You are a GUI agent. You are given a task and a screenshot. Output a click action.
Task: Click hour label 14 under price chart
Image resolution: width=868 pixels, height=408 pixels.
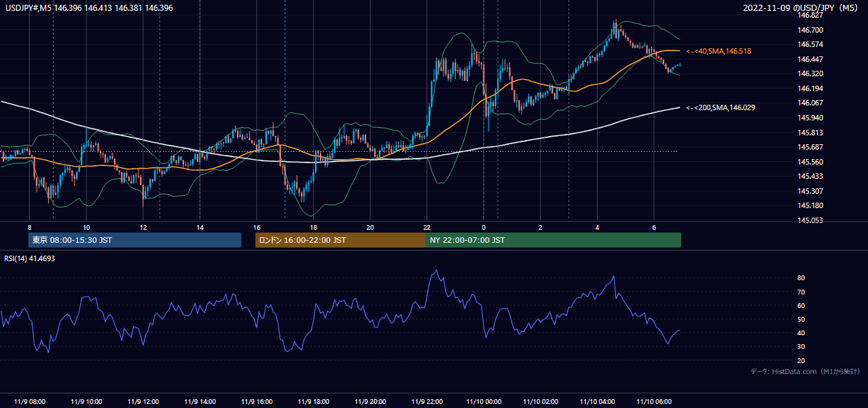(x=200, y=227)
